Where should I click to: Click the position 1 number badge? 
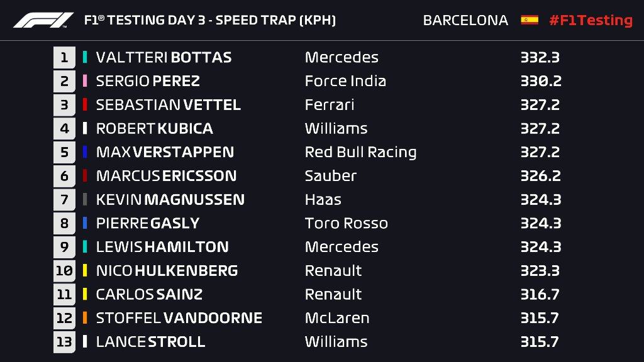tap(65, 57)
